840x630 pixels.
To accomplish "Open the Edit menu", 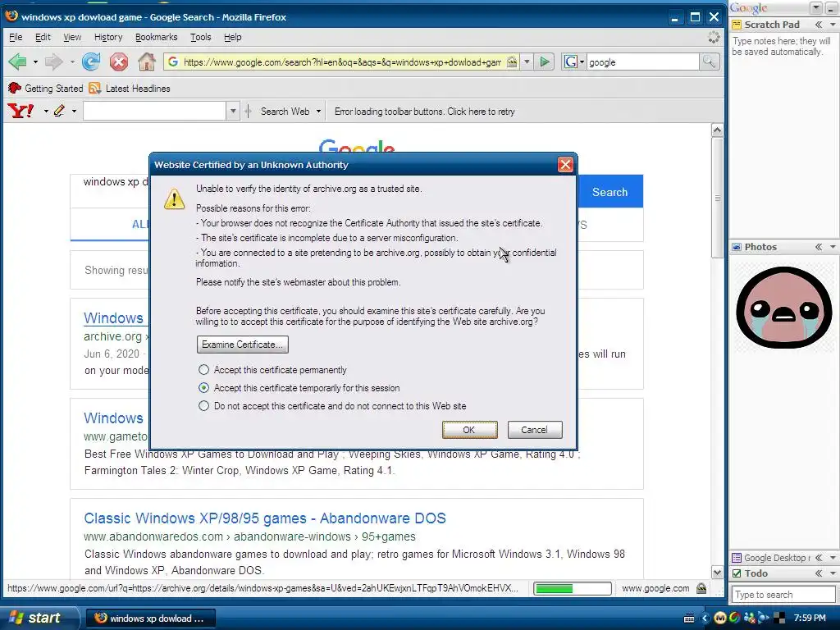I will click(x=43, y=37).
